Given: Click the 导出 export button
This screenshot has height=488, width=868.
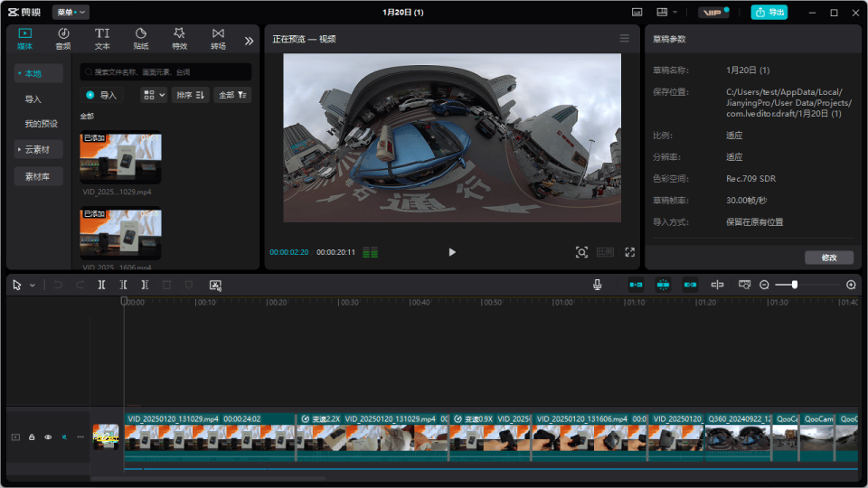Looking at the screenshot, I should coord(769,13).
